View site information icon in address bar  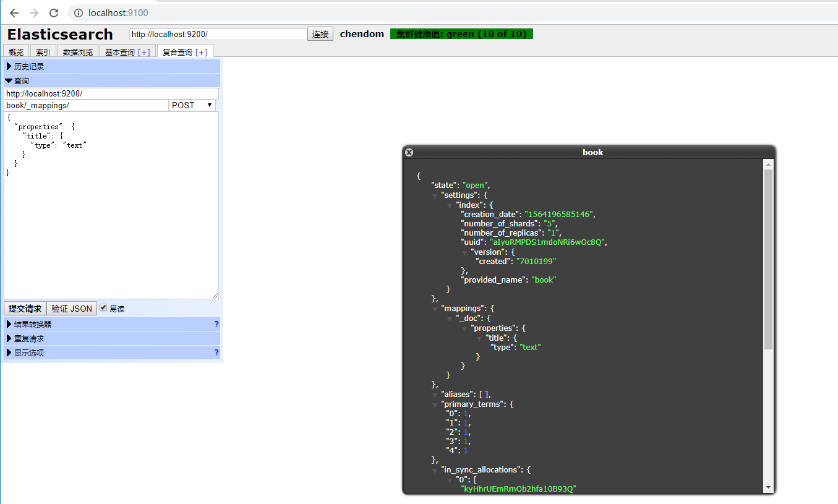click(79, 12)
